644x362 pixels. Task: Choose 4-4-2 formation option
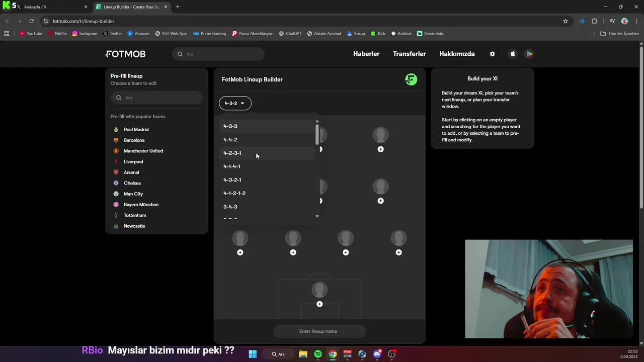tap(267, 140)
